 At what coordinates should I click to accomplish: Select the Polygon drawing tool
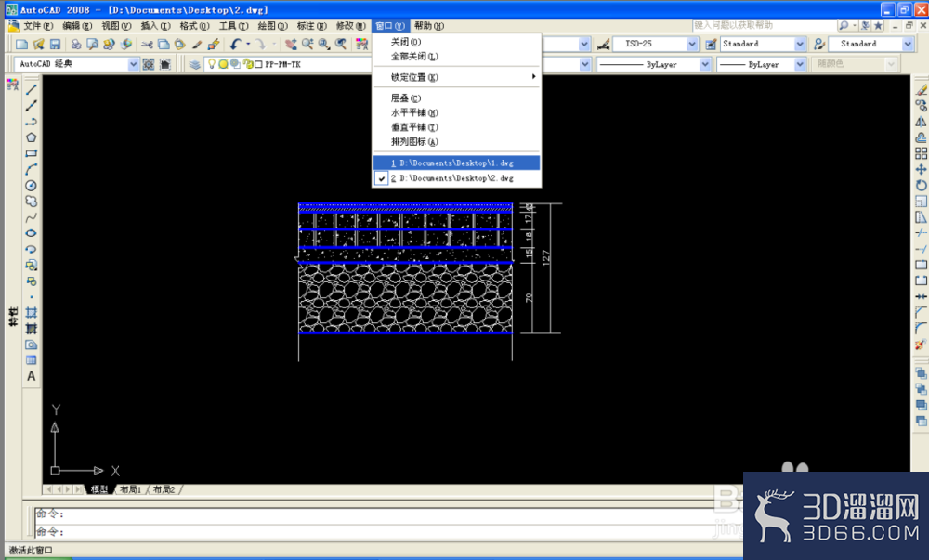coord(32,137)
